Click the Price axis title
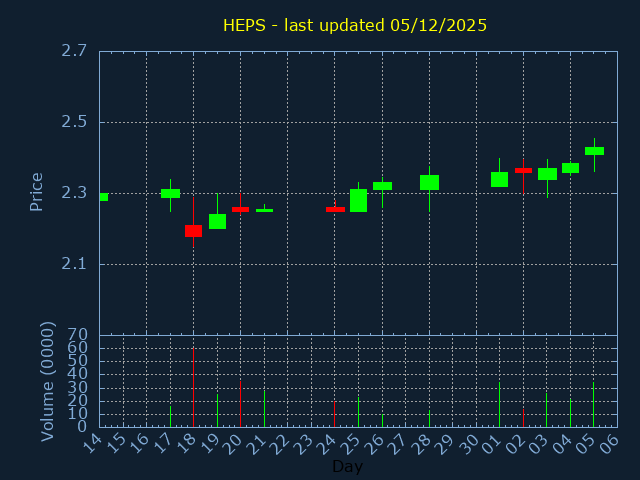Screen dimensions: 640x480 click(x=37, y=191)
